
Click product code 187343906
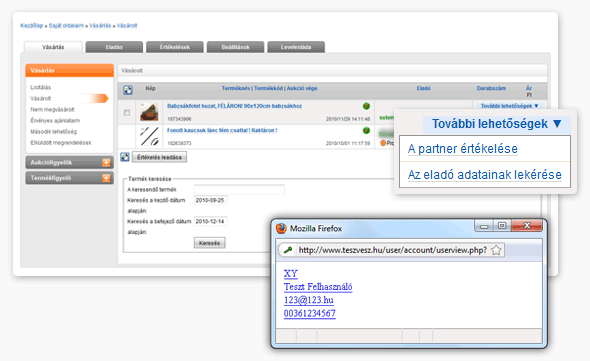[179, 119]
